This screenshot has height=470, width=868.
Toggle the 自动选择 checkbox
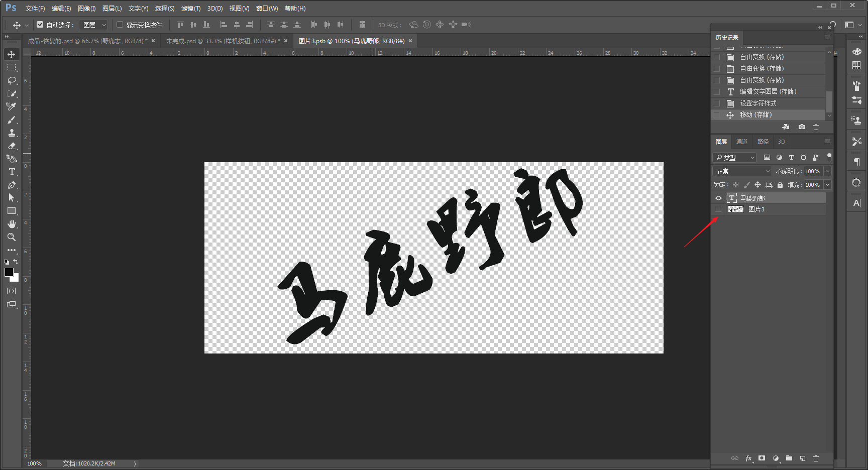[x=40, y=24]
